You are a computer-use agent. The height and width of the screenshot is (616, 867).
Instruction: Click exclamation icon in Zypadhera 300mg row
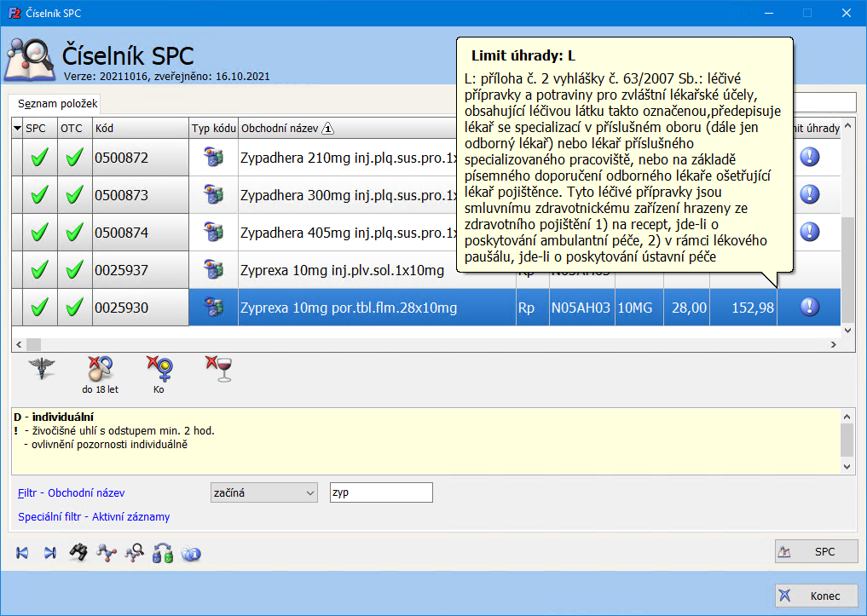point(810,194)
